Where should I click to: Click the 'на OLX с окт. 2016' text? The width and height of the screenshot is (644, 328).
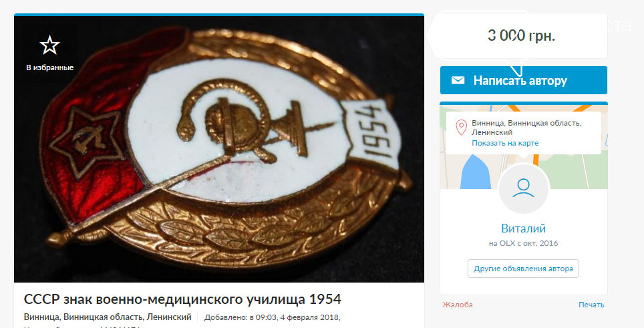[x=523, y=243]
